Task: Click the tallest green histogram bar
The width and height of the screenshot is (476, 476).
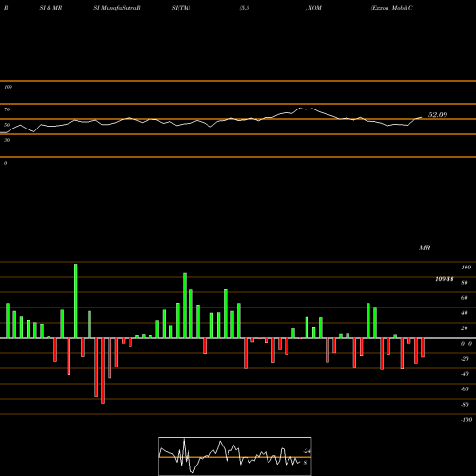Action: point(76,301)
